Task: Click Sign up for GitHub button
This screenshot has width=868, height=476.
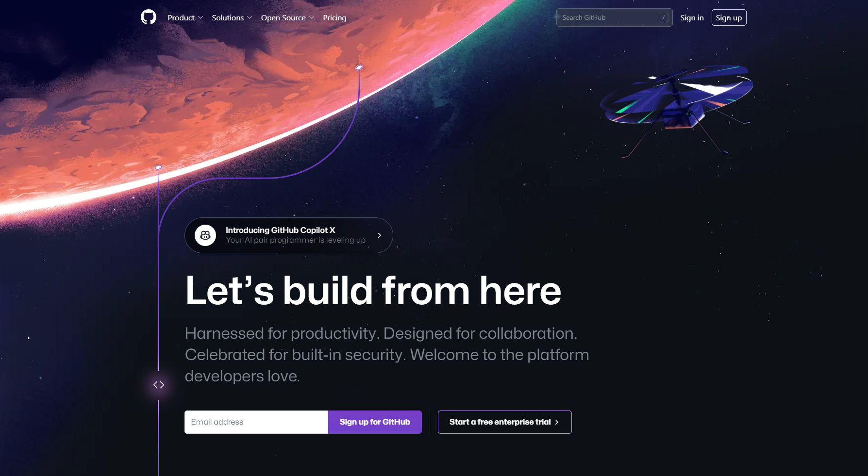Action: click(375, 422)
